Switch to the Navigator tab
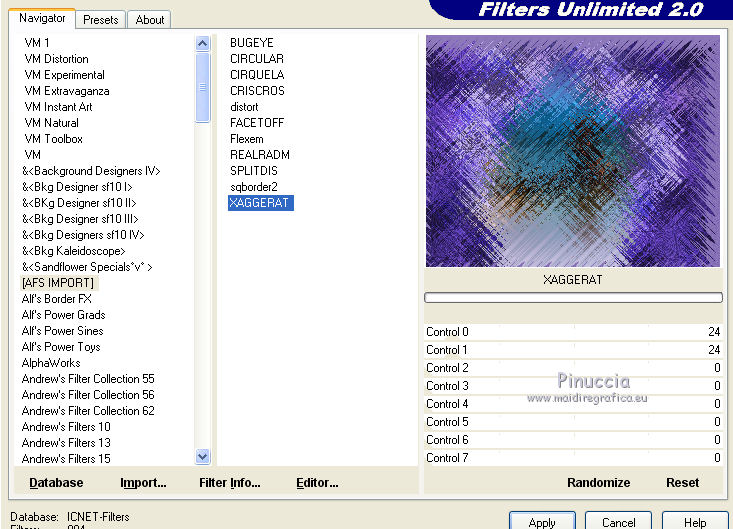Image resolution: width=733 pixels, height=529 pixels. [42, 19]
